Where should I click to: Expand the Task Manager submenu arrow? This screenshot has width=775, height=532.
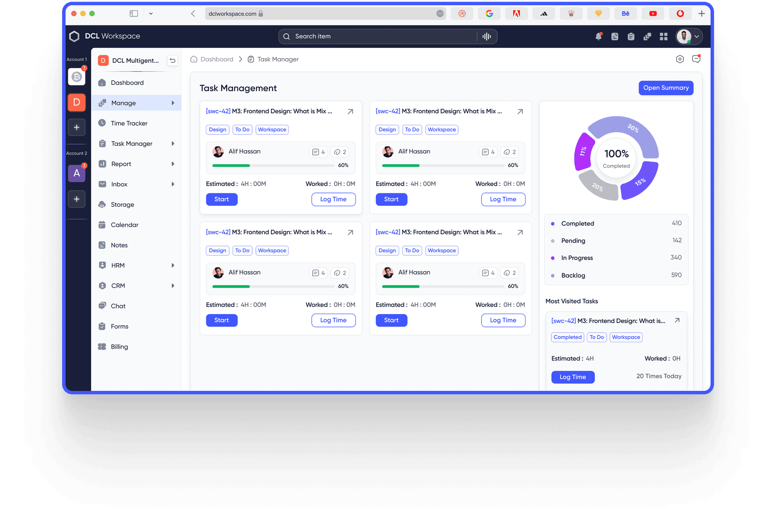[x=173, y=144]
